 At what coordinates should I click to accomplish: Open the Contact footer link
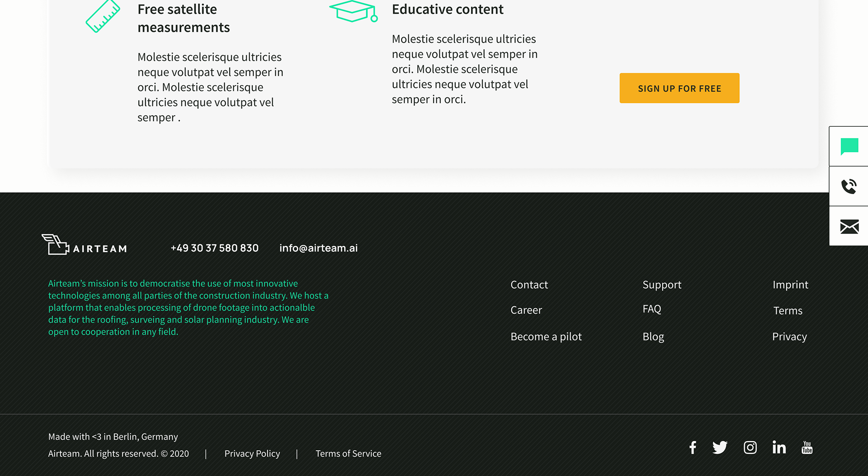(529, 285)
